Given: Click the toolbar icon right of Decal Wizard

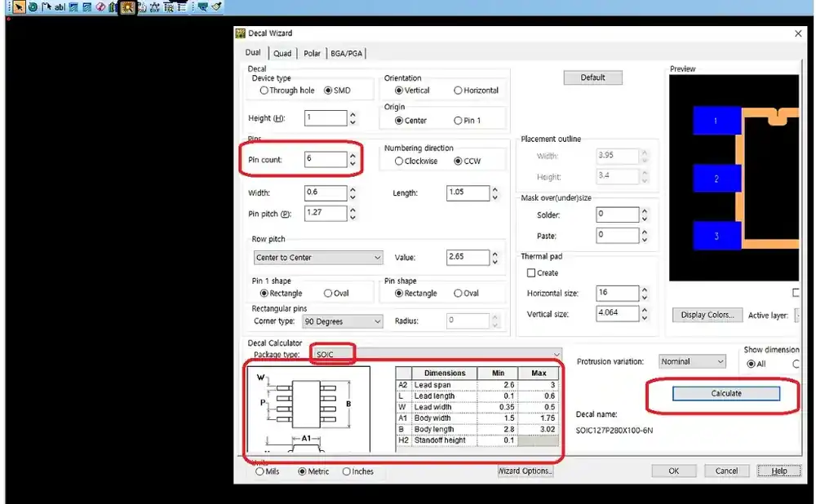Looking at the screenshot, I should (x=141, y=7).
